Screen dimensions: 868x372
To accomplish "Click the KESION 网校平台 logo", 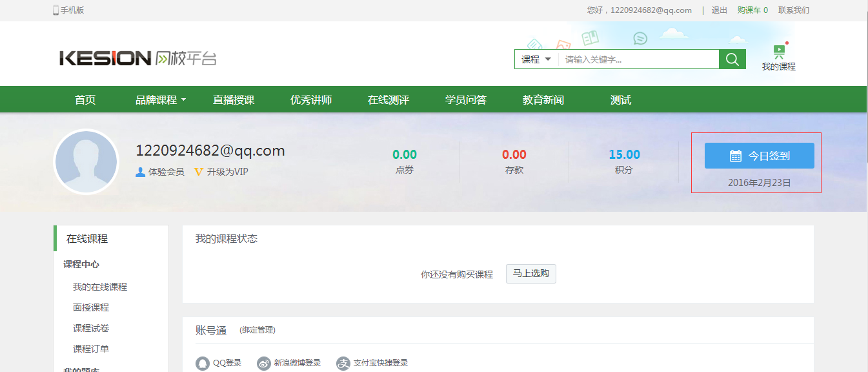I will click(x=138, y=59).
